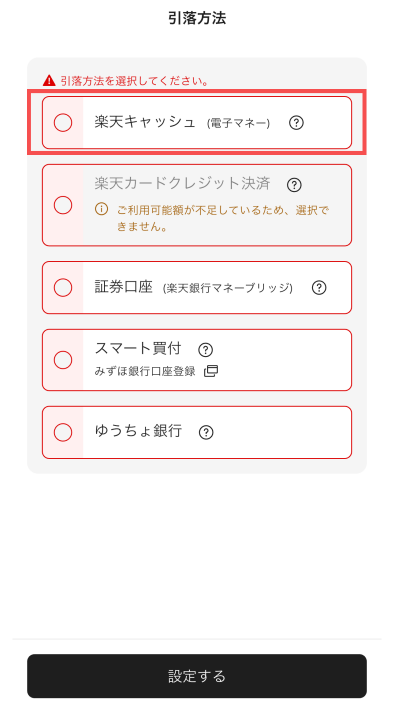
Task: Select the 楽天キャッシュ radio button
Action: pyautogui.click(x=63, y=122)
